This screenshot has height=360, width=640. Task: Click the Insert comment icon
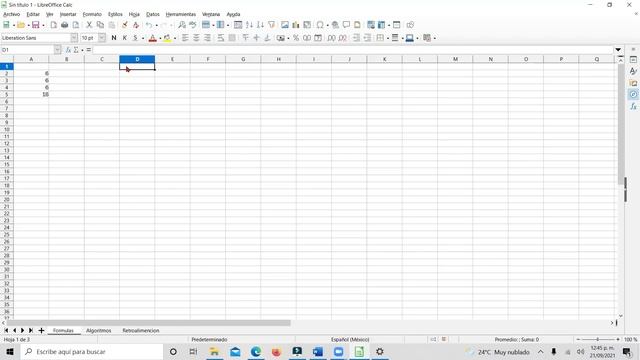[x=346, y=25]
